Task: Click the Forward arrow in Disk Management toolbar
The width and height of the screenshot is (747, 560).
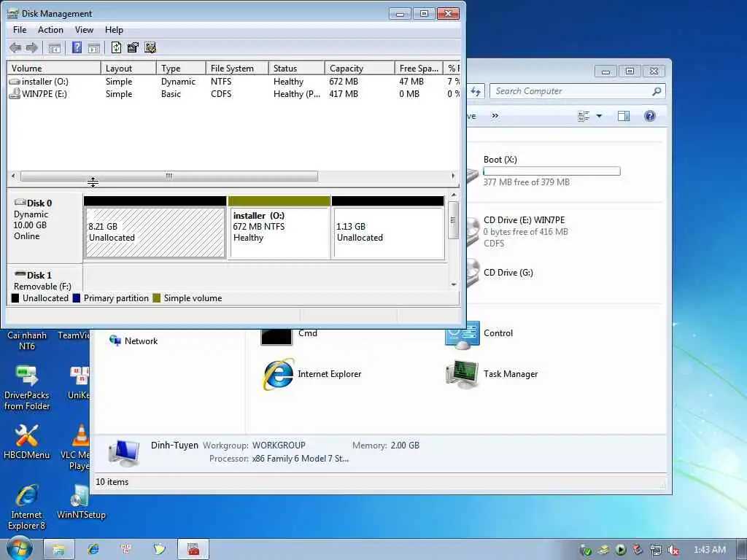Action: (32, 47)
